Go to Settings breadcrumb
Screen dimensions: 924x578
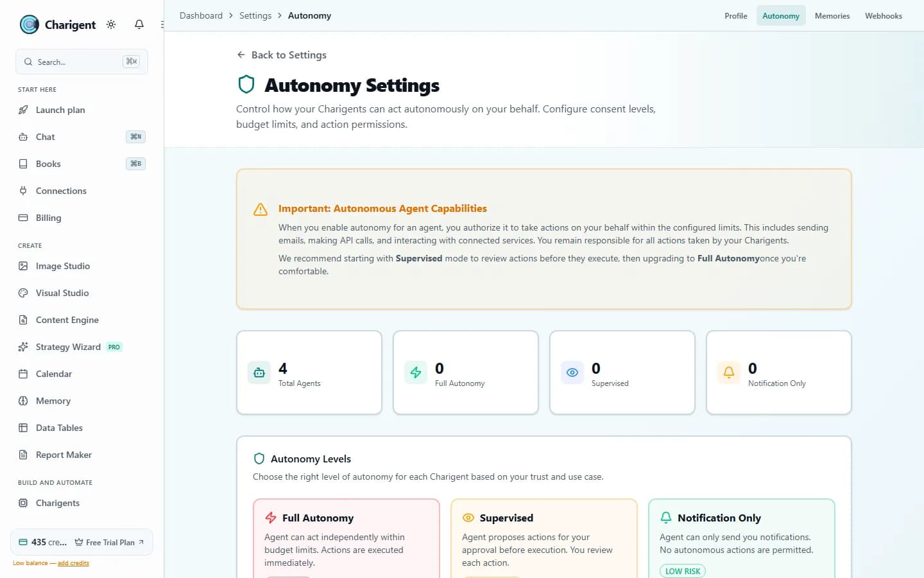tap(255, 15)
